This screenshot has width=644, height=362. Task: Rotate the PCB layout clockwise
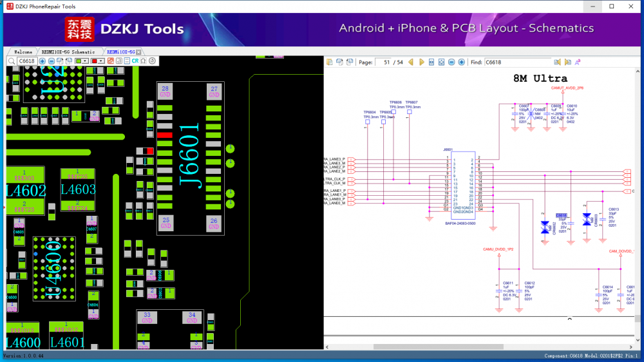coord(60,61)
